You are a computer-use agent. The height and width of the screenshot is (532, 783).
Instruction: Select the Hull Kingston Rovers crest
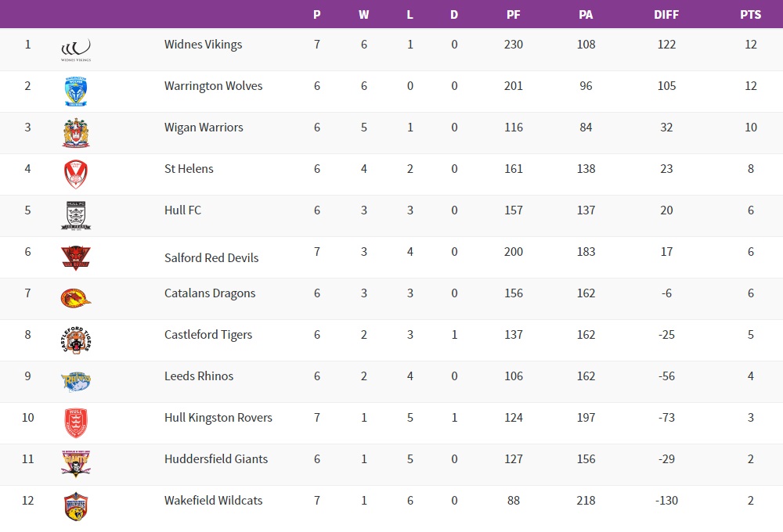(x=76, y=422)
